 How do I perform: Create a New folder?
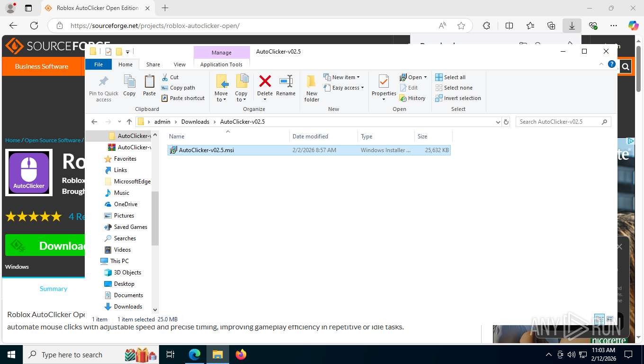tap(312, 88)
